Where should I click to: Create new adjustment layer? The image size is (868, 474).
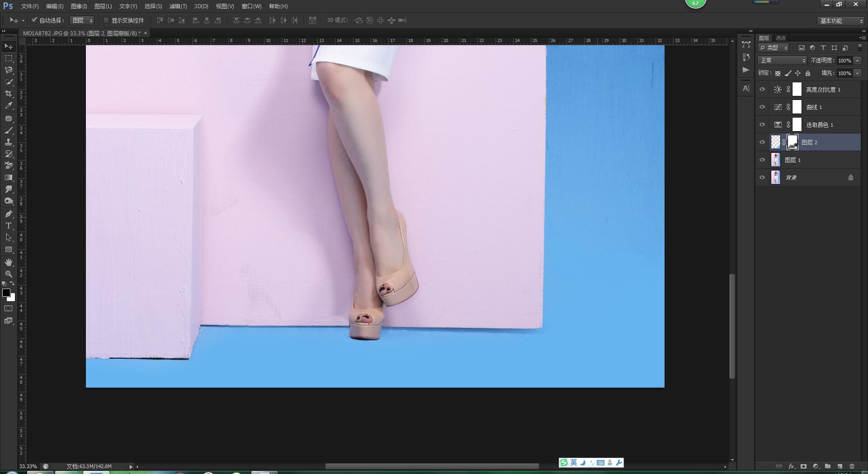click(x=816, y=466)
